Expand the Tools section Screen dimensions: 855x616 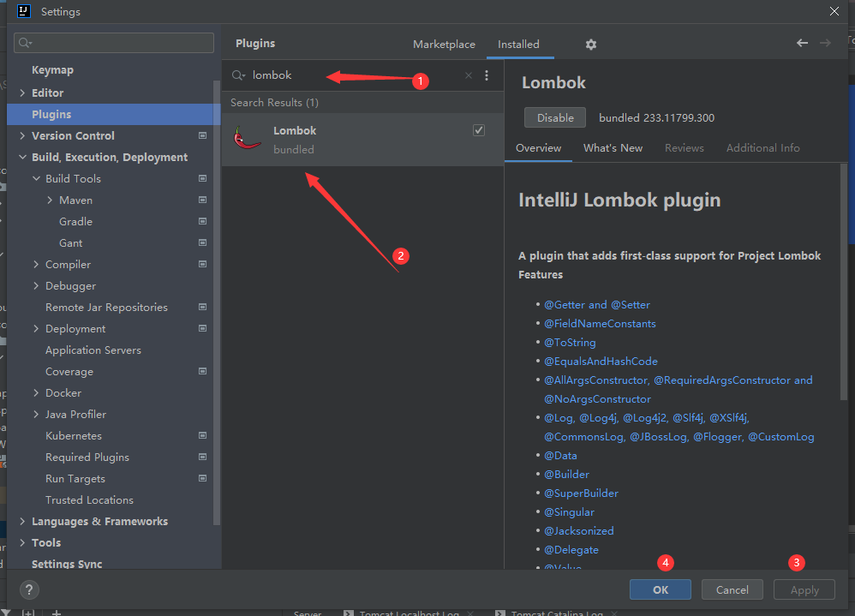pos(22,542)
